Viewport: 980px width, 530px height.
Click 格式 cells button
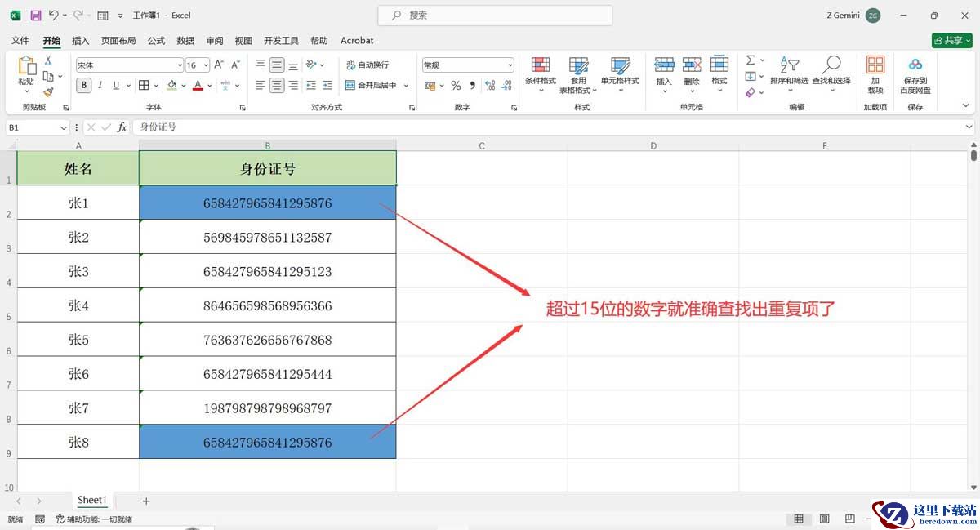tap(719, 74)
